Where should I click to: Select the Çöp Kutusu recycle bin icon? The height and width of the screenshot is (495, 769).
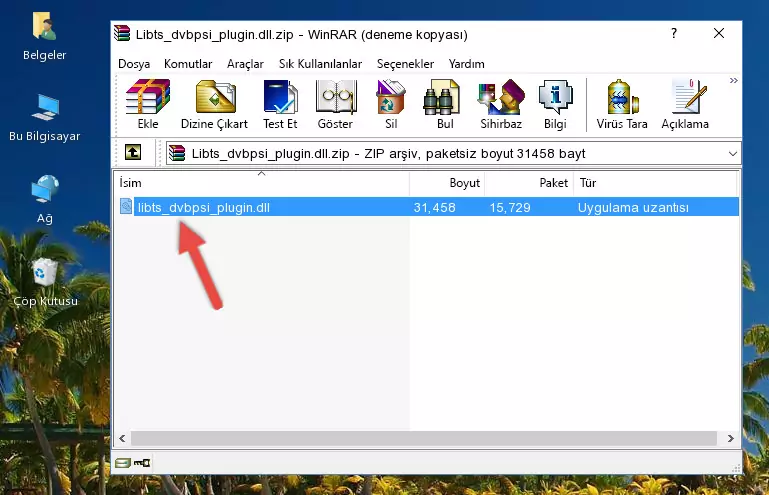tap(45, 282)
